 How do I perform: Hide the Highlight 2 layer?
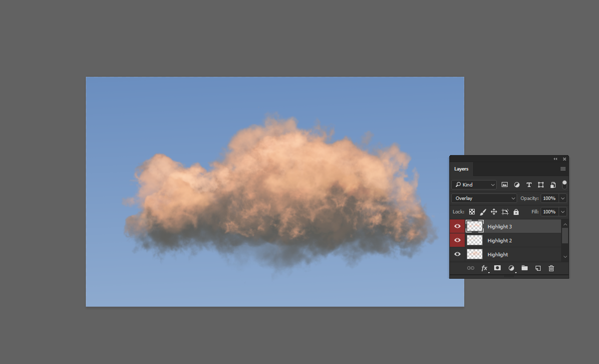pyautogui.click(x=457, y=240)
